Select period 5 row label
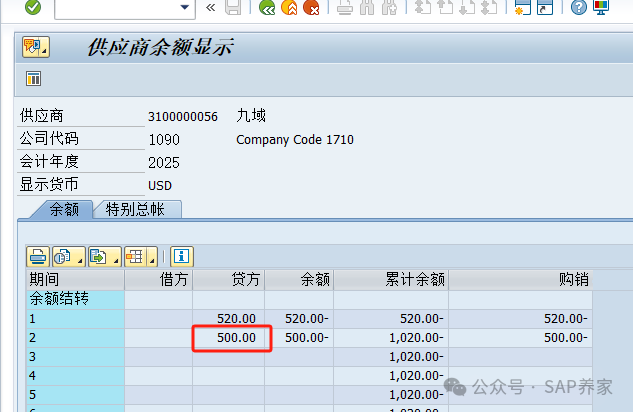This screenshot has width=633, height=412. pyautogui.click(x=75, y=395)
